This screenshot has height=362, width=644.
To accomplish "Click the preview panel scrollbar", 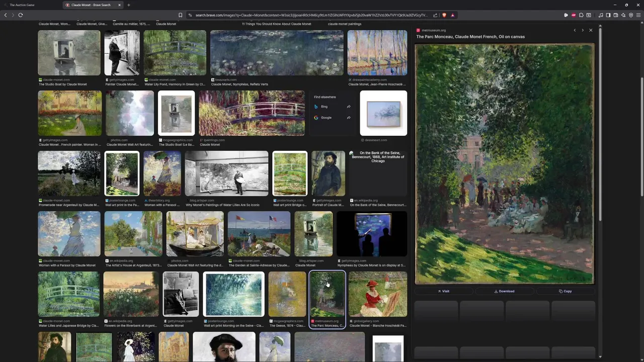I will (600, 123).
